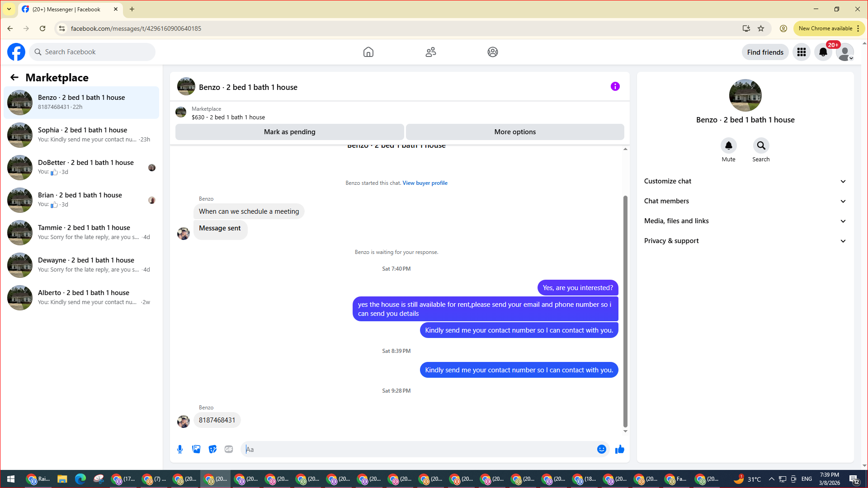The image size is (868, 488).
Task: Click the Mark as pending button
Action: [289, 132]
